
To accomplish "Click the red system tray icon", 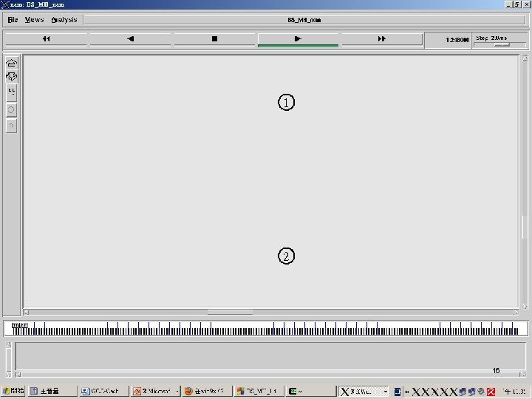I will coord(491,392).
